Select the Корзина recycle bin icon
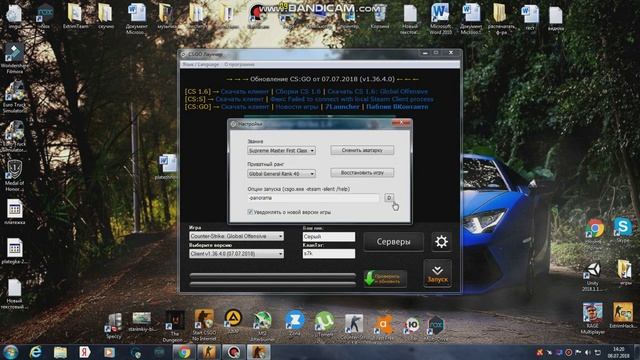Screen dimensions: 640x360 (380, 16)
